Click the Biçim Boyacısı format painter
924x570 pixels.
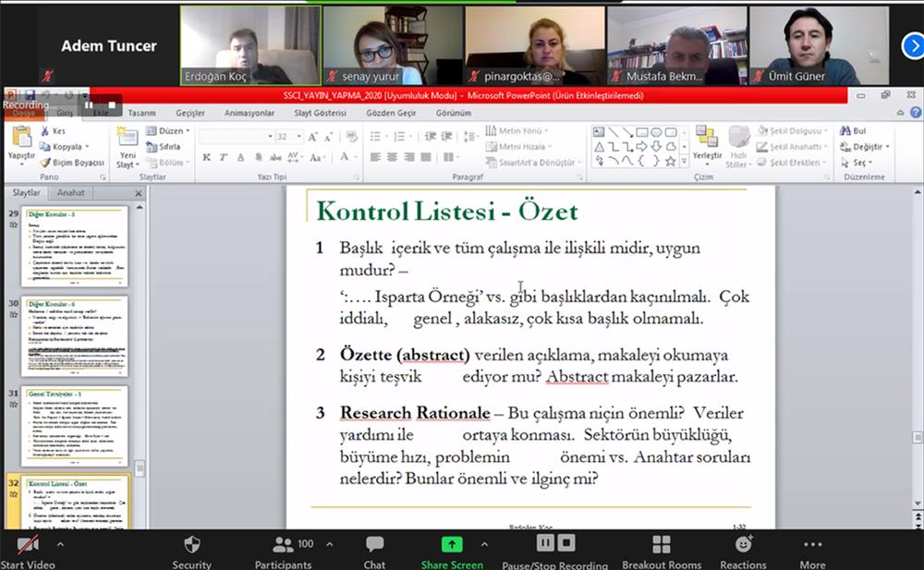coord(72,163)
